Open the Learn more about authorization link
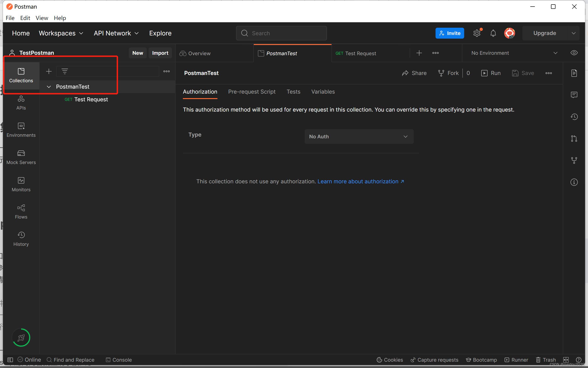Screen dimensions: 588x368 [x=361, y=181]
